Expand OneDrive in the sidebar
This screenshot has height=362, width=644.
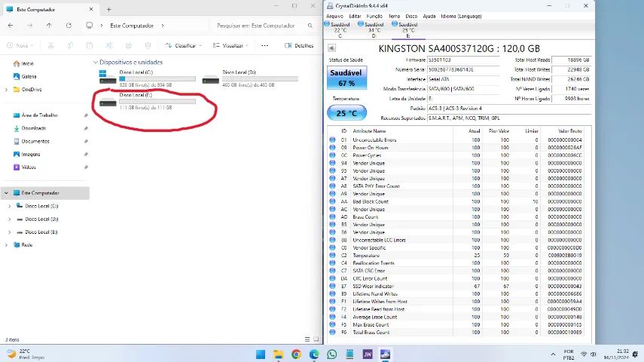tap(6, 89)
